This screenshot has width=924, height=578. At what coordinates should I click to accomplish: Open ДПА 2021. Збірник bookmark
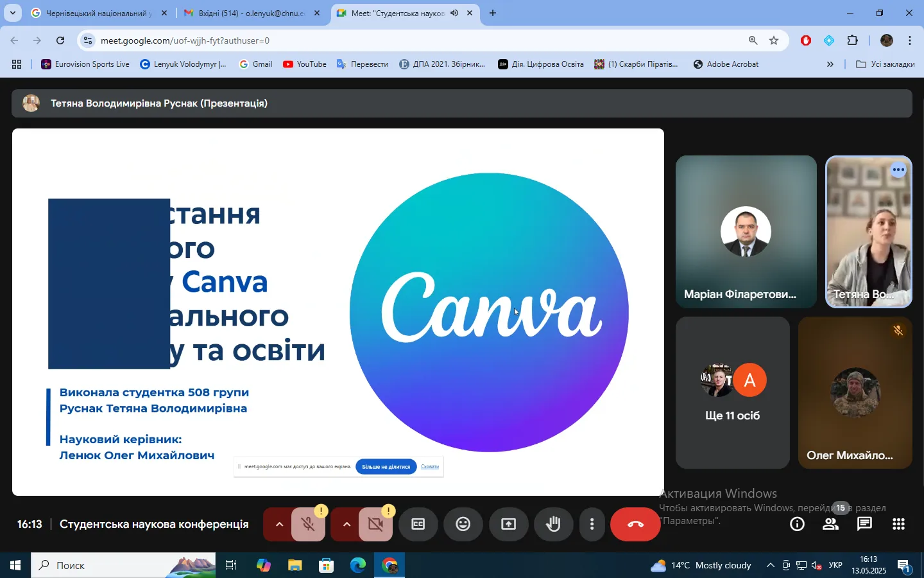tap(443, 64)
